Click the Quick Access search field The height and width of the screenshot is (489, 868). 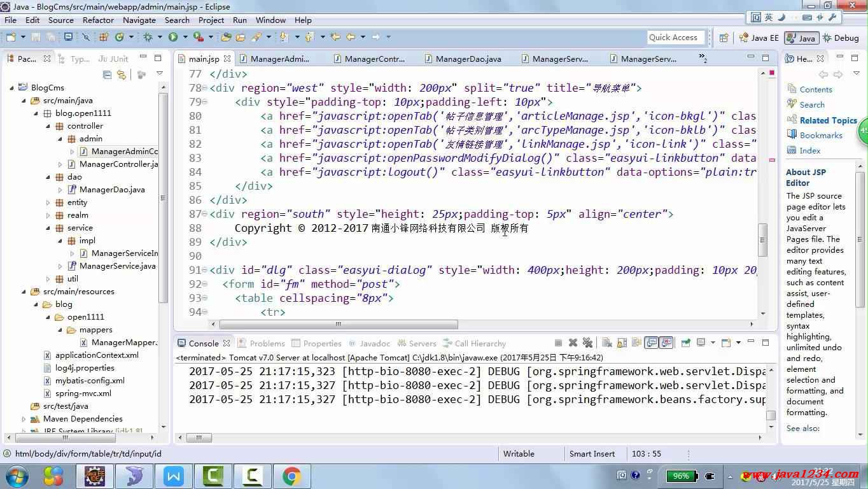[676, 38]
